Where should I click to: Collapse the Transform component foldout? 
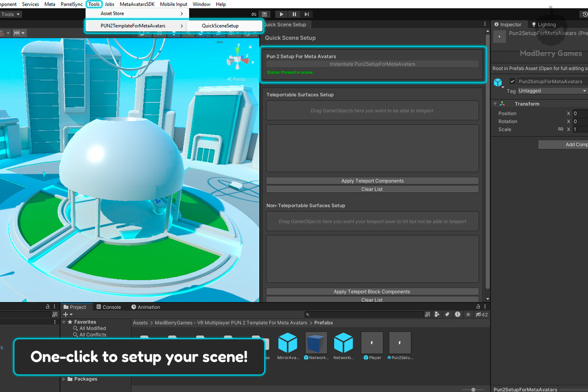(495, 104)
